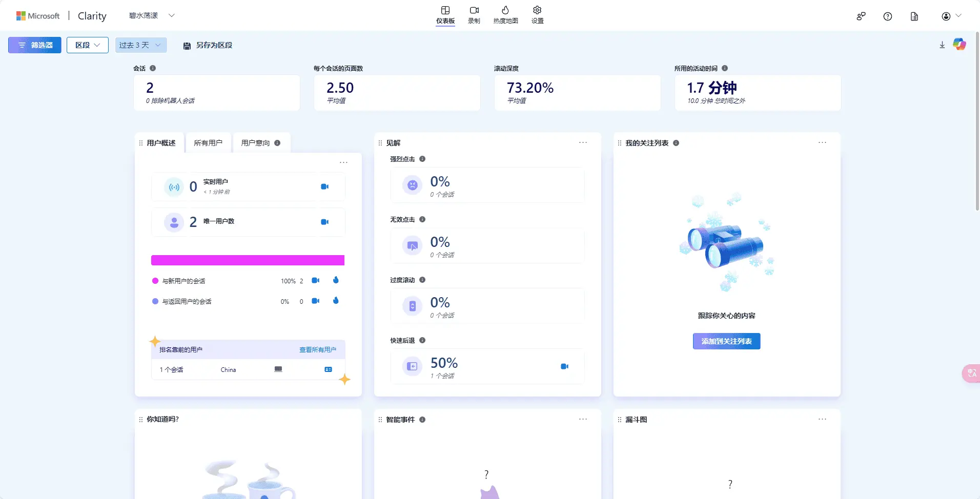Open the Copilot icon at top right
This screenshot has width=980, height=499.
(959, 45)
